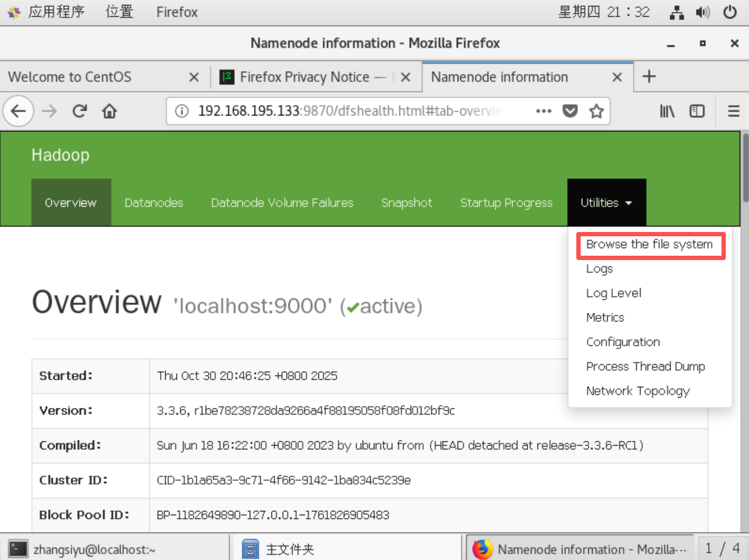Open the power menu in top bar
749x560 pixels.
click(x=730, y=11)
